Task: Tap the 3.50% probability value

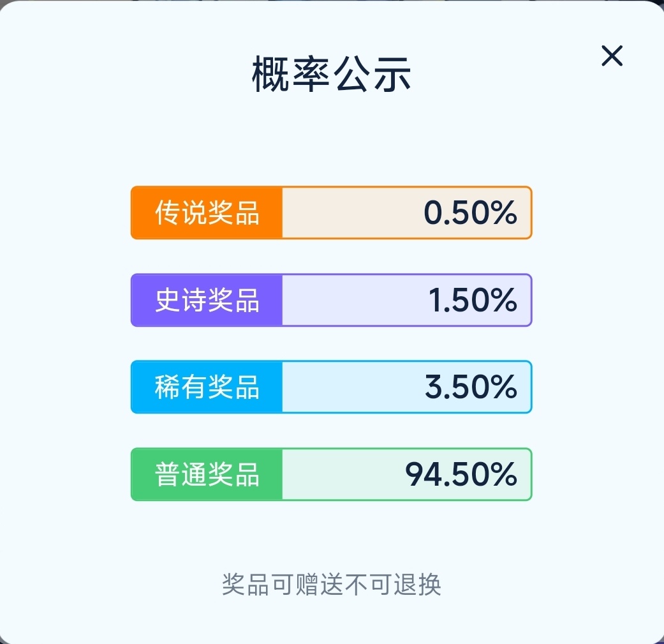Action: [471, 387]
